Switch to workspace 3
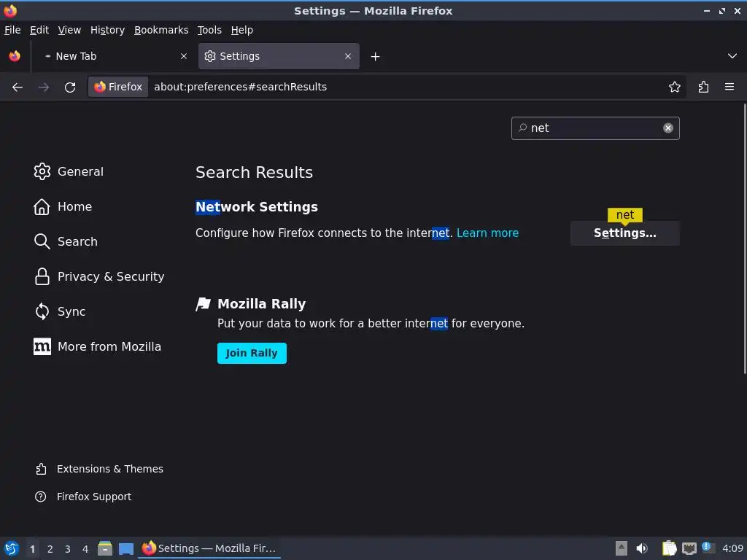 click(68, 549)
